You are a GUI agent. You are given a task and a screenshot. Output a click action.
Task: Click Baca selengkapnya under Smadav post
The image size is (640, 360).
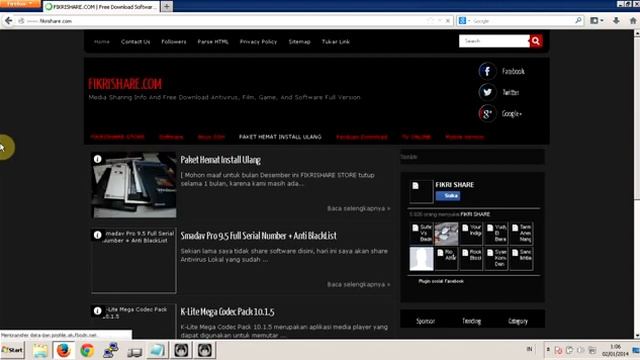[x=358, y=284]
